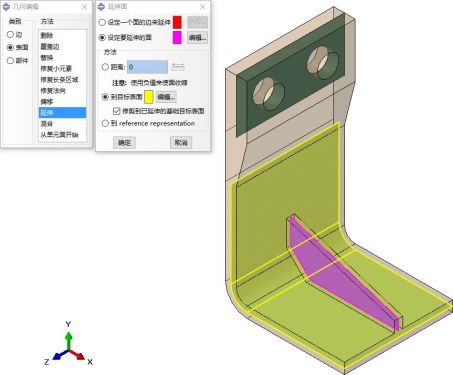Click the 确定 button
Viewport: 453px width, 375px height.
coord(124,143)
